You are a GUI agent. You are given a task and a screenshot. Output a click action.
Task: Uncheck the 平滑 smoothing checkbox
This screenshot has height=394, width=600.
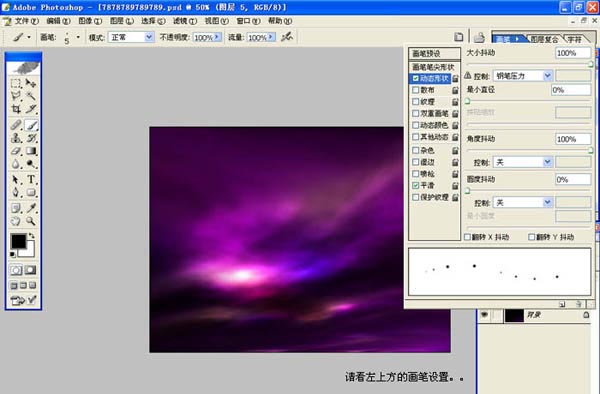[x=416, y=185]
